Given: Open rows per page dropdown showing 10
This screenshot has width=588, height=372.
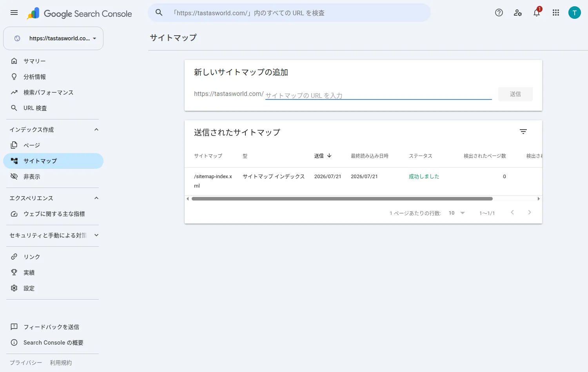Looking at the screenshot, I should tap(457, 213).
